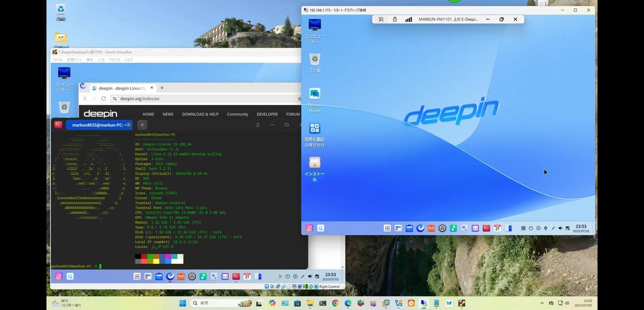Toggle the pin on the Remote Desktop connection bar
Viewport: 644px width, 310px height.
[x=381, y=19]
